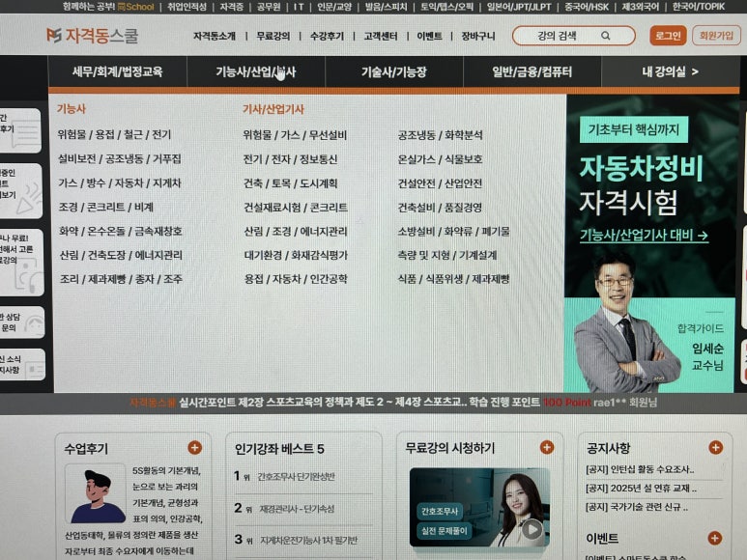Click 소방설비 / 화약류 / 폐기물 link

click(x=453, y=231)
